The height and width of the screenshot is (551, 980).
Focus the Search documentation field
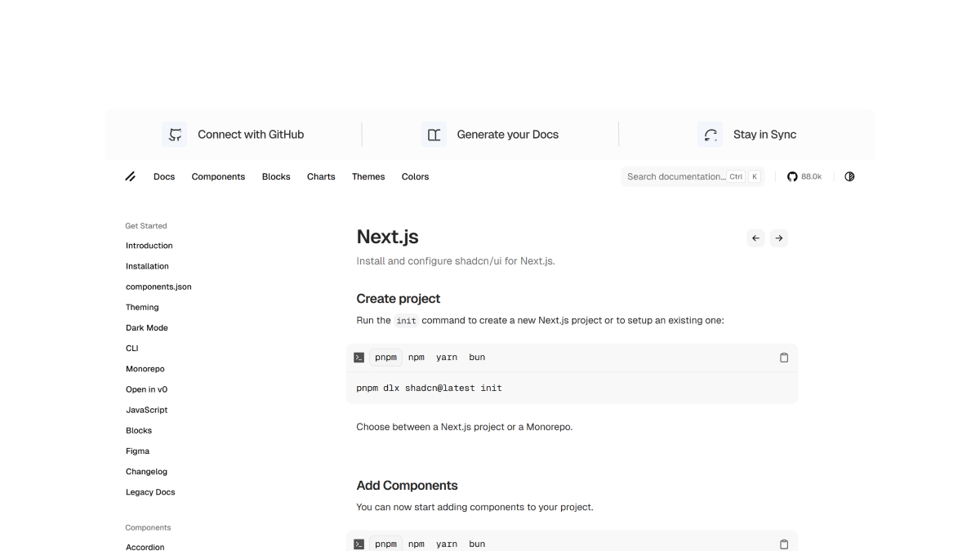coord(693,176)
